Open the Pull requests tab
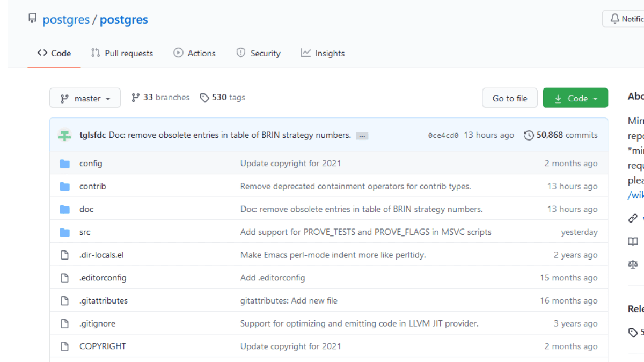The width and height of the screenshot is (644, 362). pyautogui.click(x=122, y=53)
